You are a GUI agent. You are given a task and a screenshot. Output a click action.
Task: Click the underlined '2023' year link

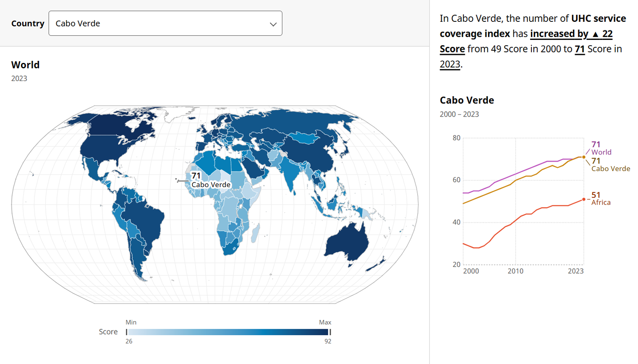pos(450,64)
